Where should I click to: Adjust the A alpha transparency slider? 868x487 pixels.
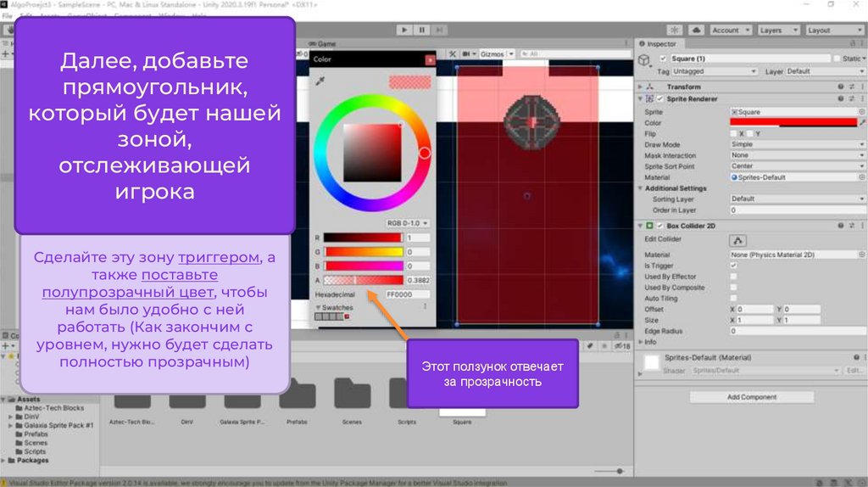[x=363, y=280]
